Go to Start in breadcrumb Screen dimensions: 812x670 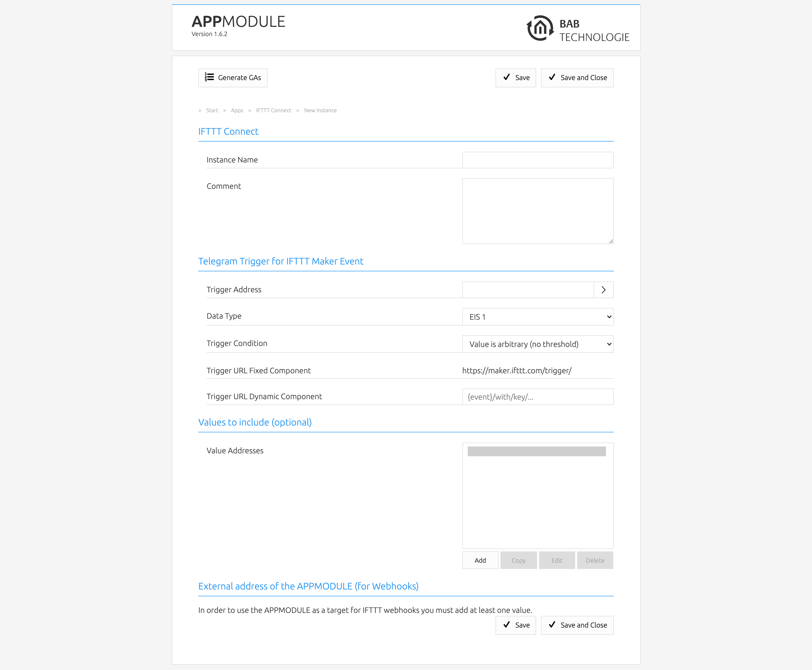click(x=212, y=110)
